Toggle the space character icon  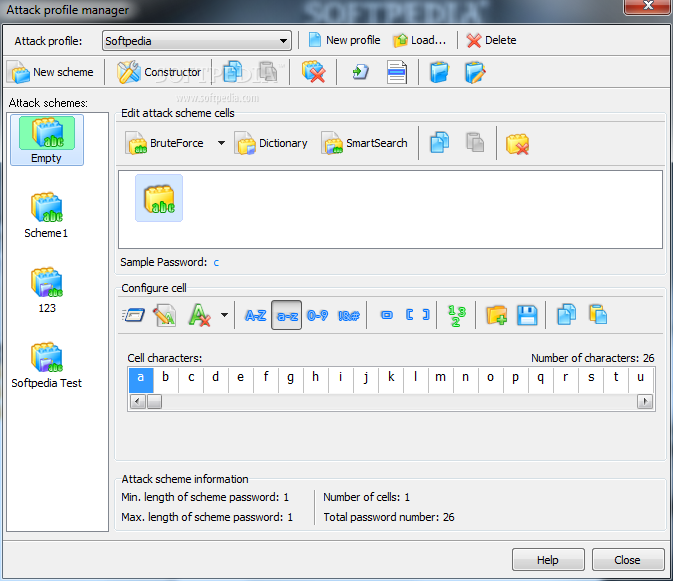click(x=387, y=315)
